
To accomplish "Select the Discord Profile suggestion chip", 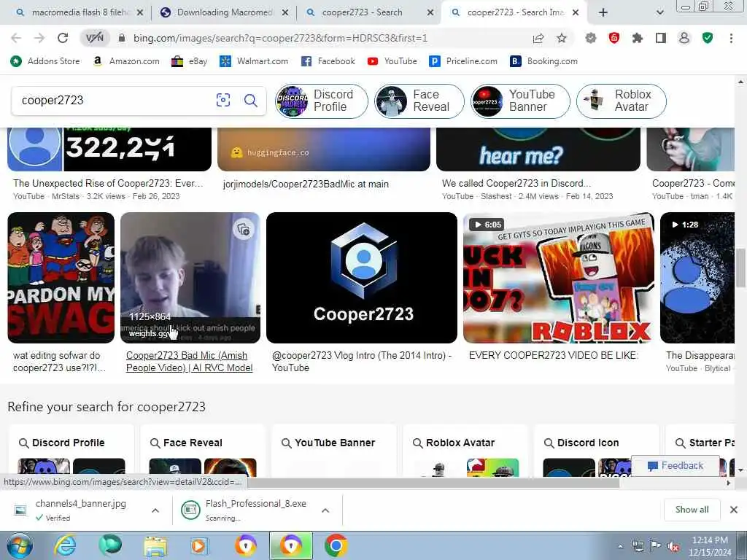I will pyautogui.click(x=322, y=101).
